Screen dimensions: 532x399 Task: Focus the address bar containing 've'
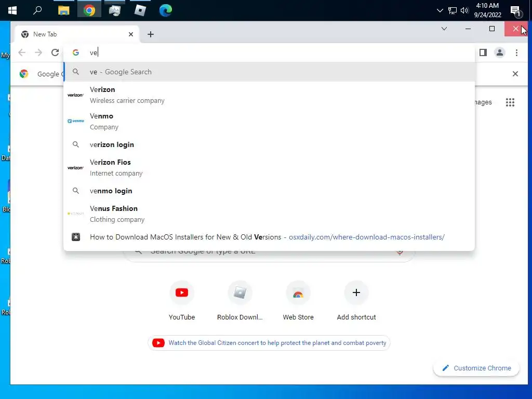[270, 52]
